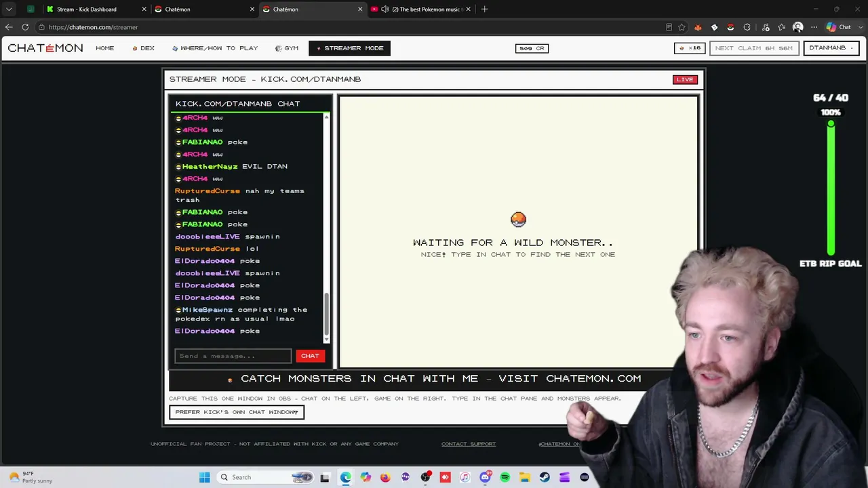Click the KICK.COM/DTANMANB CHAT header
Screen dimensions: 868x488
pos(237,104)
